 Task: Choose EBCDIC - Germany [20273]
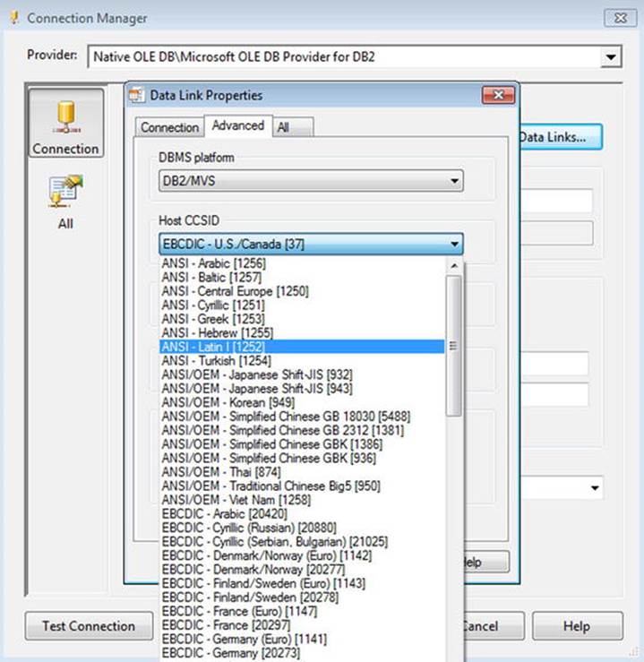pyautogui.click(x=302, y=653)
